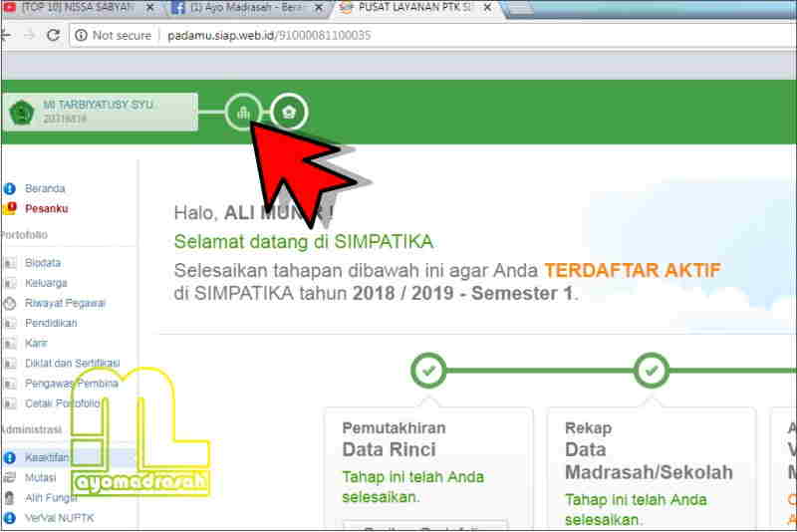Click the icon beside Pengawas Pembina
This screenshot has width=797, height=532.
point(10,384)
